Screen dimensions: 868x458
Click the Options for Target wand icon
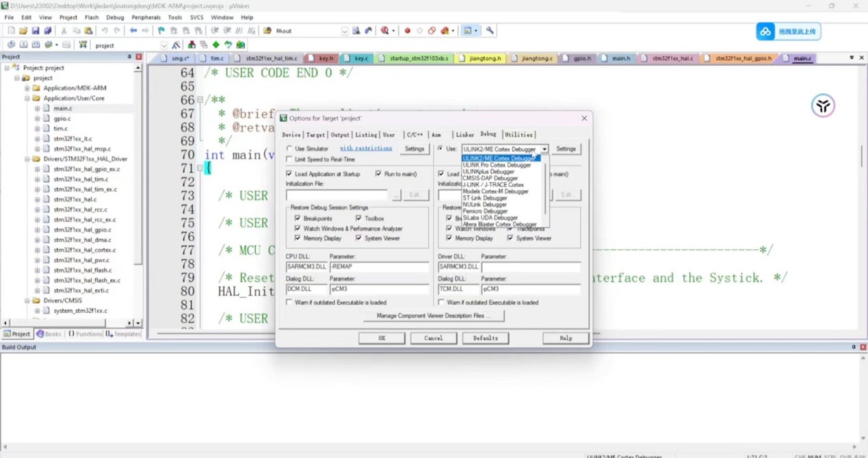click(176, 45)
